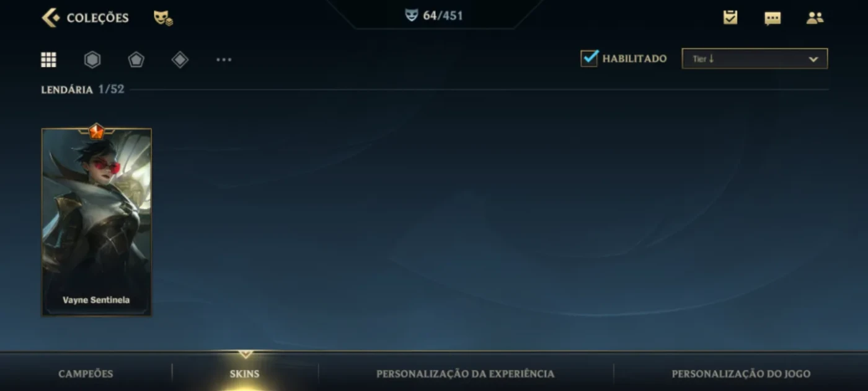Select the hexagon tier filter icon

[92, 60]
